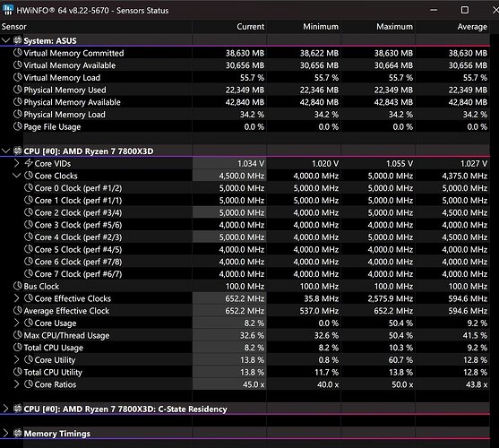The height and width of the screenshot is (448, 499).
Task: Click the clock icon beside Virtual Memory Load
Action: (x=18, y=77)
